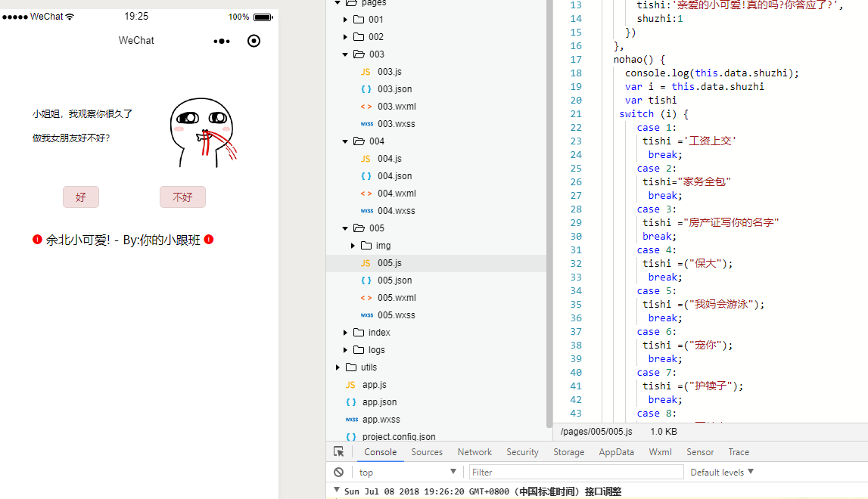This screenshot has width=868, height=499.
Task: Click the 003.js file icon
Action: pyautogui.click(x=366, y=72)
